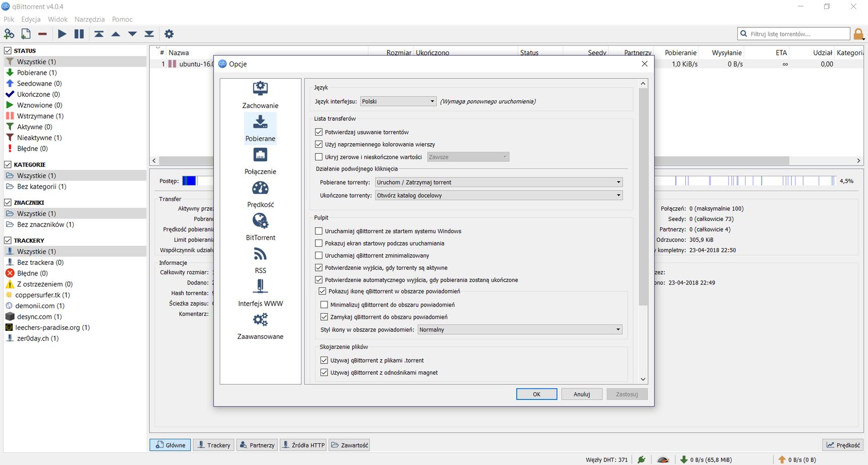Image resolution: width=868 pixels, height=465 pixels.
Task: Open Narzędzia menu
Action: (89, 19)
